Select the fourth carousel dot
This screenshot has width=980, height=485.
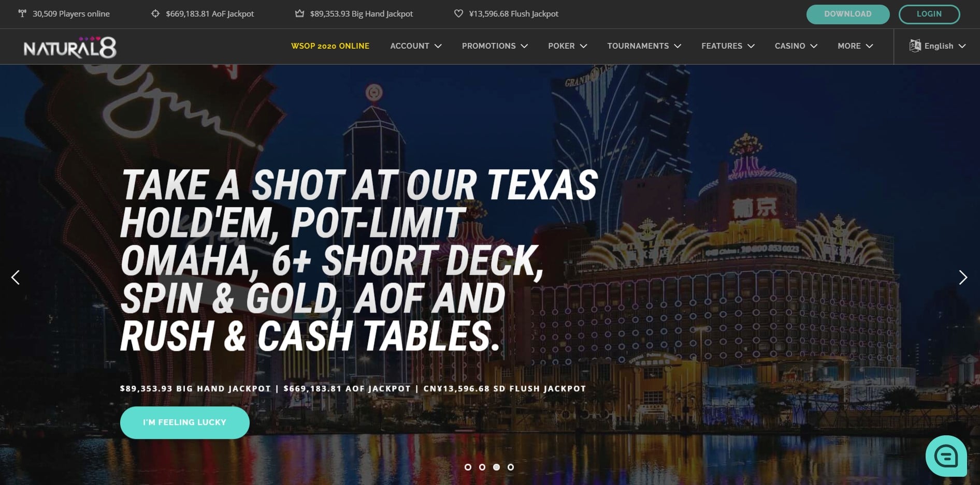[511, 467]
